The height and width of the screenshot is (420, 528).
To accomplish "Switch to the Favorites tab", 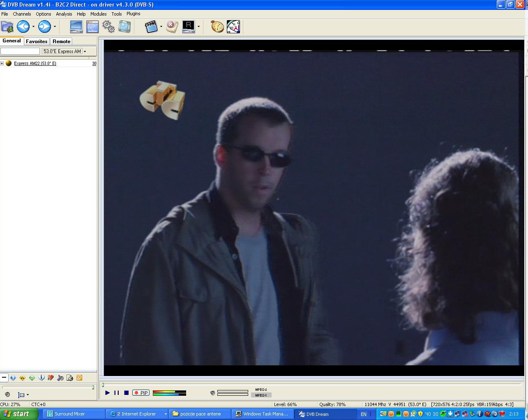I will point(37,42).
